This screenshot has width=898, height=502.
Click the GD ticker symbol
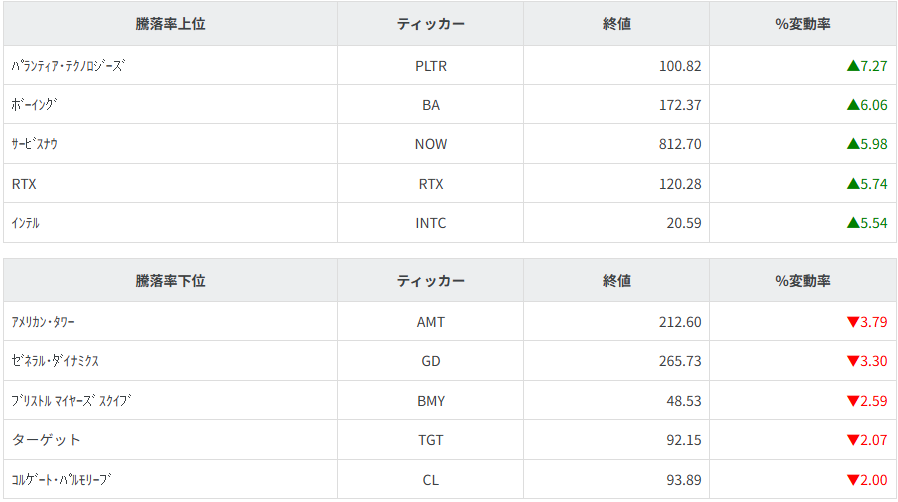click(x=431, y=361)
